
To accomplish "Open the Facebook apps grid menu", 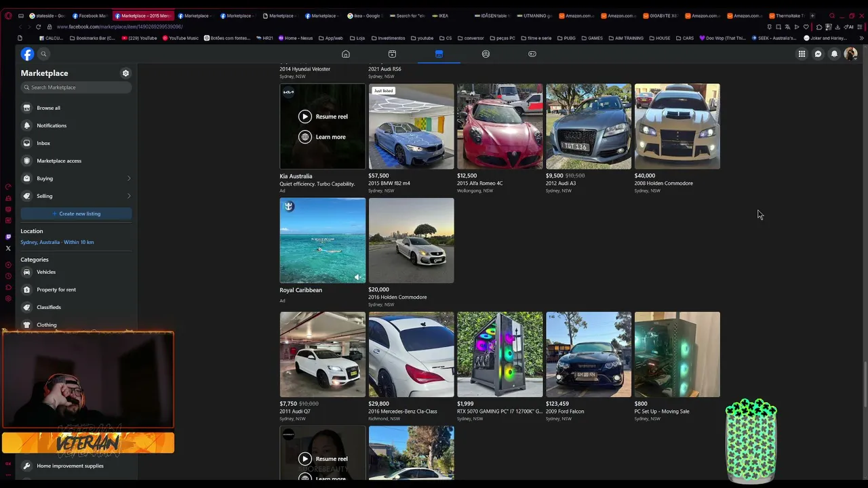I will tap(802, 54).
